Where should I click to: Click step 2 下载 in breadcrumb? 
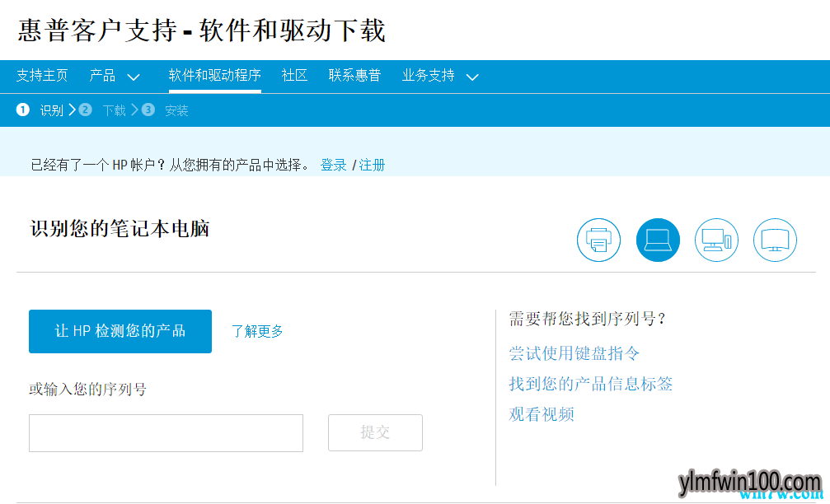pyautogui.click(x=103, y=110)
